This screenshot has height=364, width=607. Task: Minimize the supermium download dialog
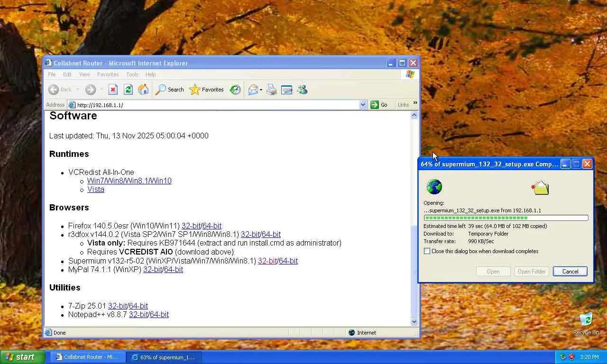point(565,164)
